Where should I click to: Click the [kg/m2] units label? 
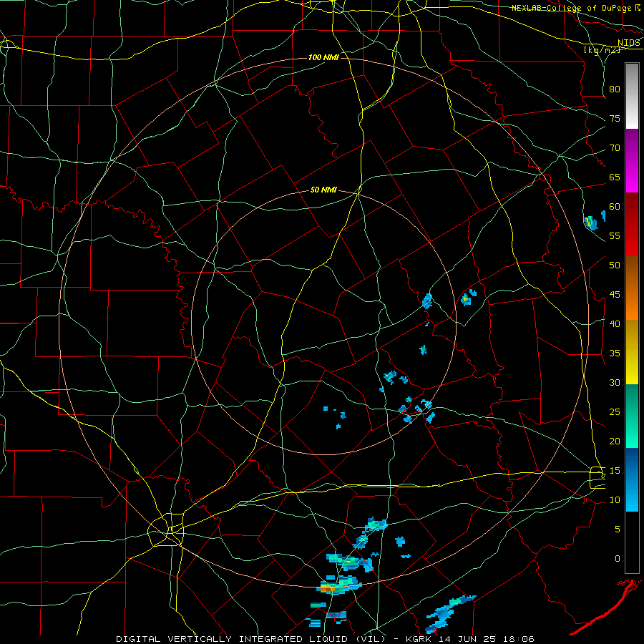(602, 50)
